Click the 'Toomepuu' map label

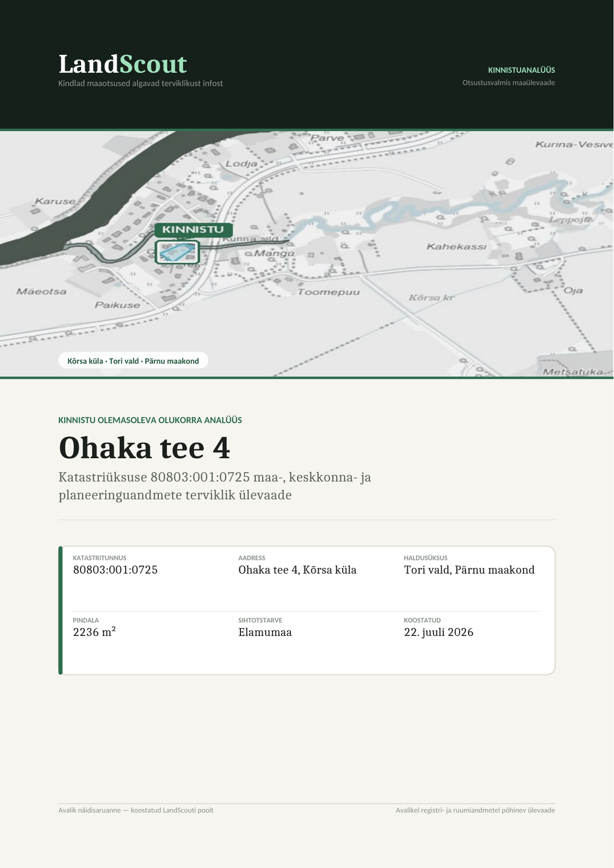328,292
